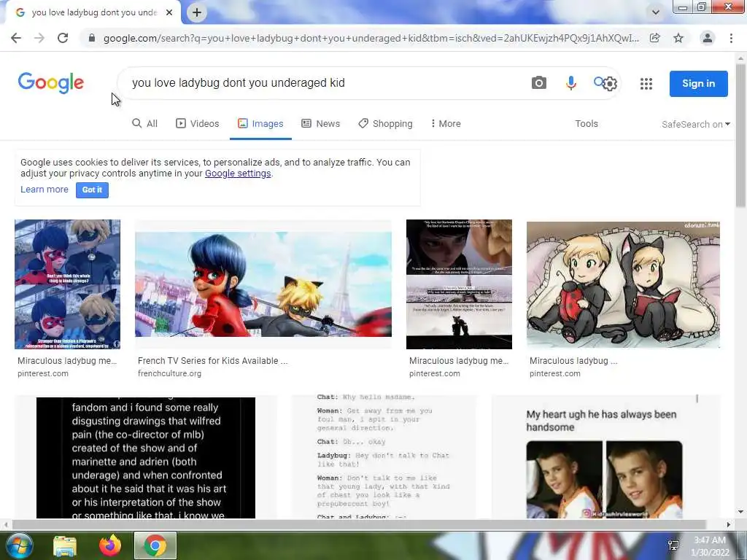Select the Chrome taskbar icon
The width and height of the screenshot is (747, 560).
(155, 545)
